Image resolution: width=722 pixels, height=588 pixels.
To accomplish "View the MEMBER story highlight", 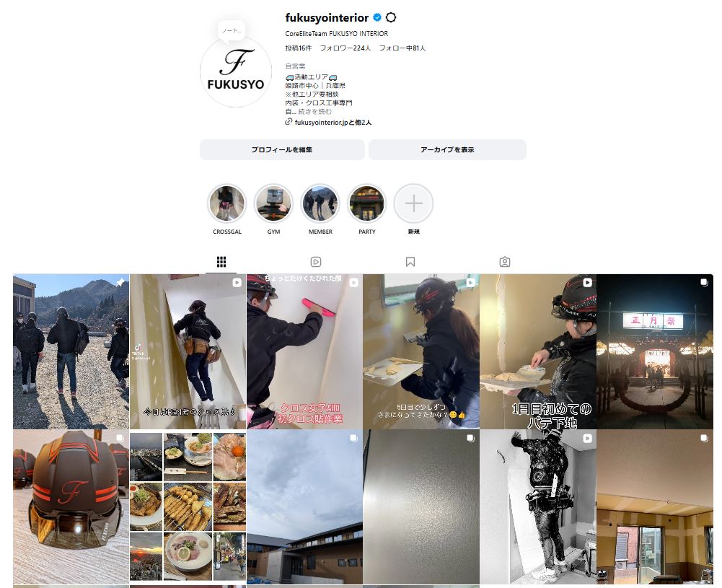I will pyautogui.click(x=320, y=203).
